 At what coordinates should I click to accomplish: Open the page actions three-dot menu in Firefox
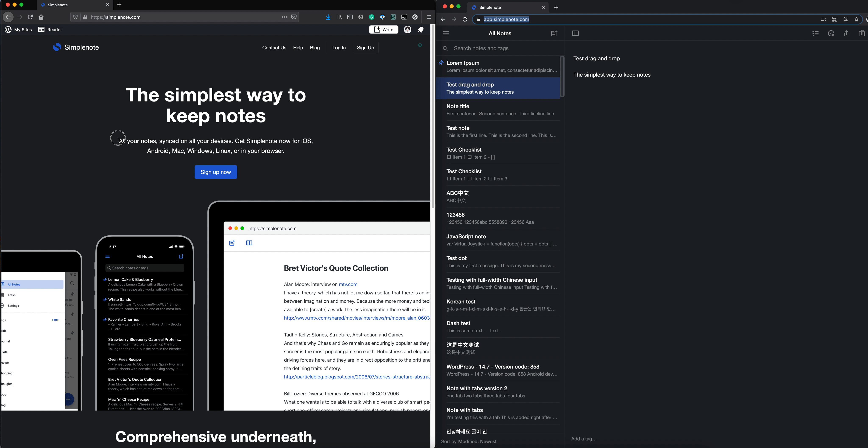coord(284,17)
